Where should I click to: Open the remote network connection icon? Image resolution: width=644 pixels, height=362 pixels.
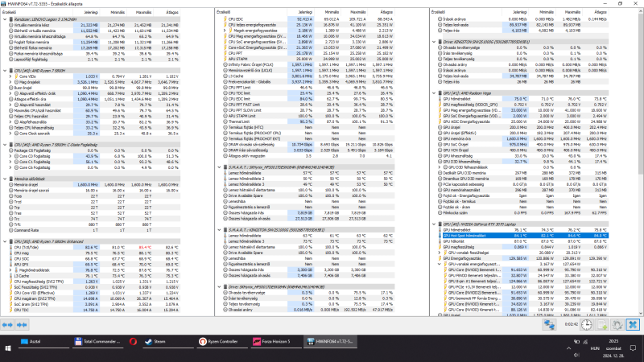coord(549,325)
